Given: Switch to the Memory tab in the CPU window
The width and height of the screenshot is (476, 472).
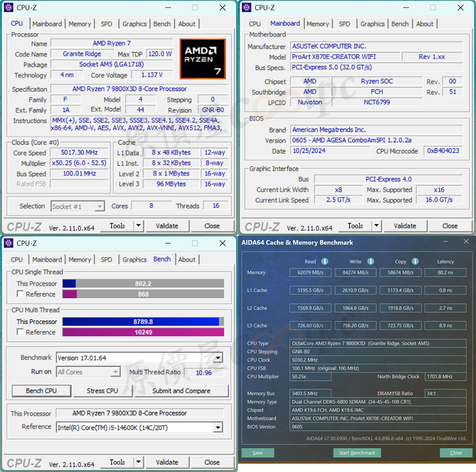Looking at the screenshot, I should [x=80, y=24].
